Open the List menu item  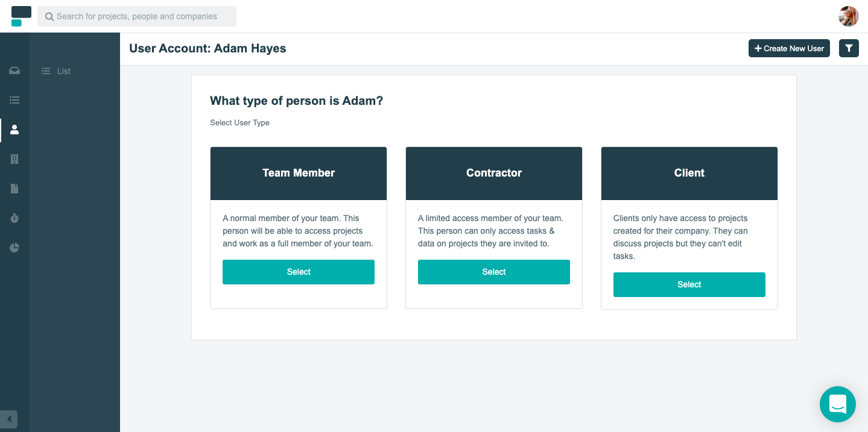tap(63, 71)
